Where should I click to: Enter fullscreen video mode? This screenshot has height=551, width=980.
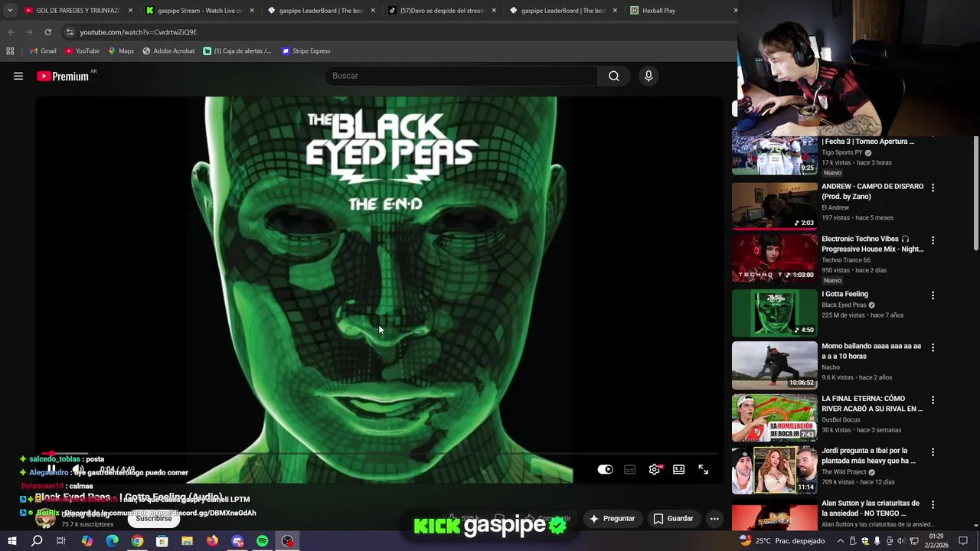tap(703, 469)
